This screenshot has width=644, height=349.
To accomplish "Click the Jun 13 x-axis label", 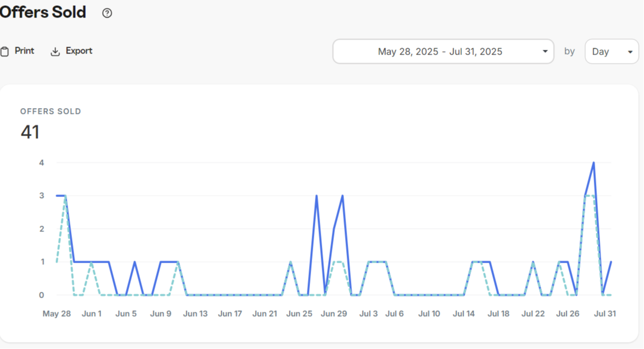I will (195, 314).
